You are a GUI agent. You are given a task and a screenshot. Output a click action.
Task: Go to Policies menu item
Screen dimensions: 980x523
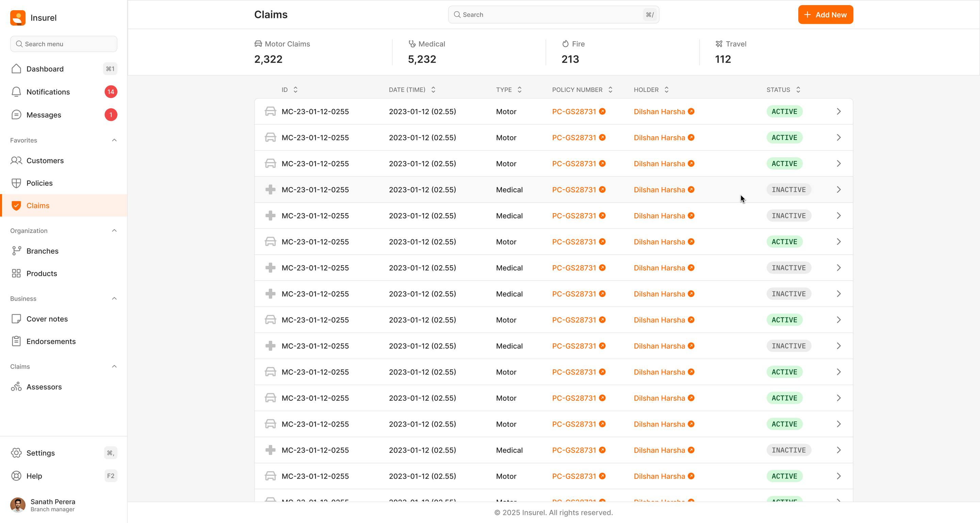[39, 183]
